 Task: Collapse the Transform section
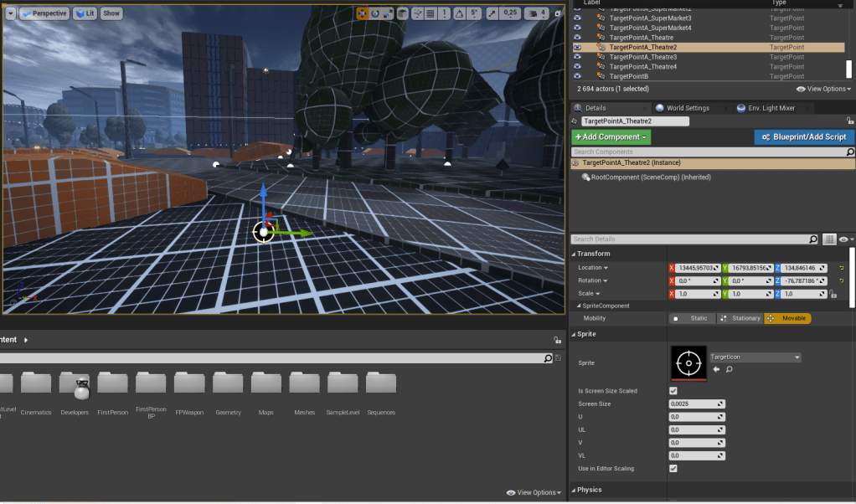574,254
